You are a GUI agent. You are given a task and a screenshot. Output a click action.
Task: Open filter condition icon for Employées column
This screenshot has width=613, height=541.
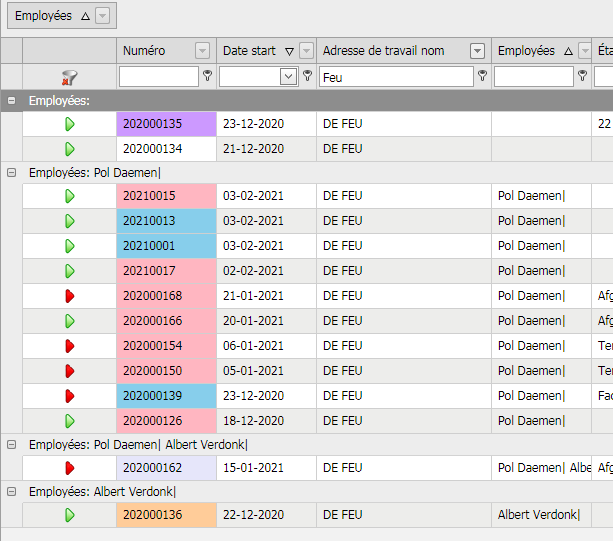click(583, 75)
